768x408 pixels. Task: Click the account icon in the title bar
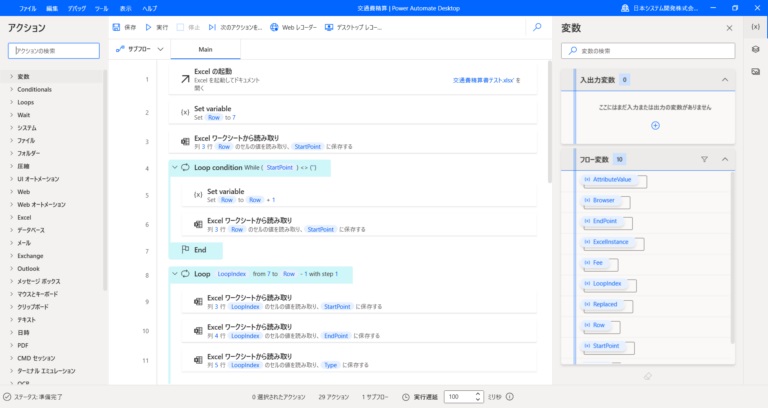(625, 8)
